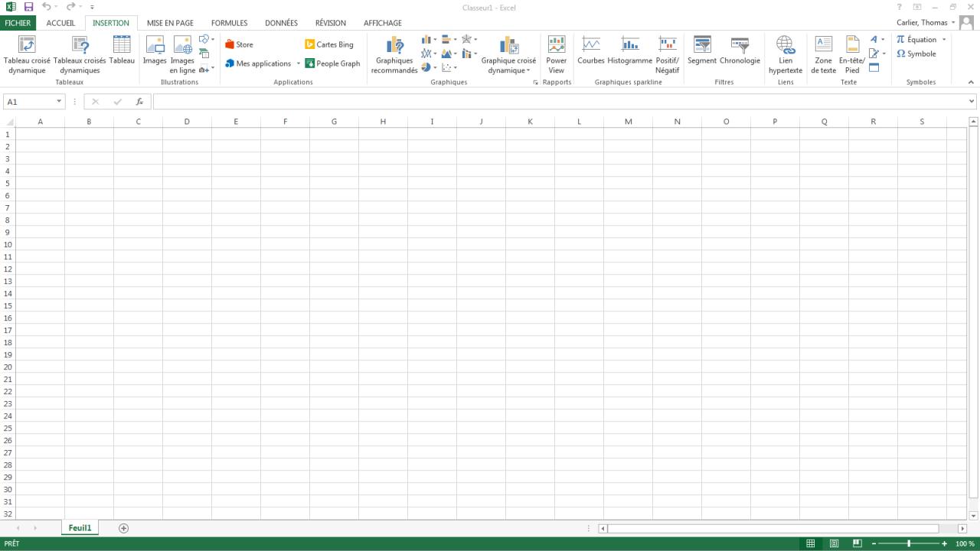Click the vertical scrollbar down arrow

coord(974,516)
